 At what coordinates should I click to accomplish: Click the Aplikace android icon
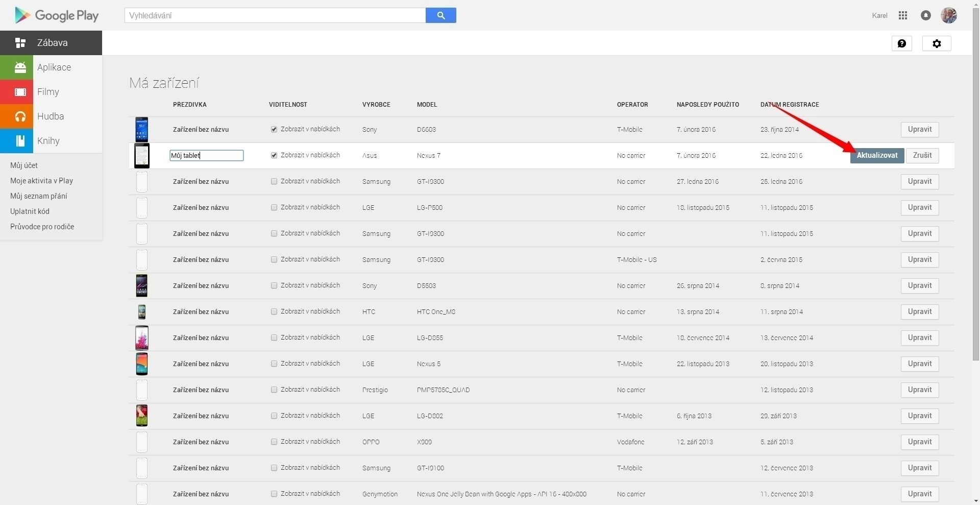pyautogui.click(x=20, y=67)
